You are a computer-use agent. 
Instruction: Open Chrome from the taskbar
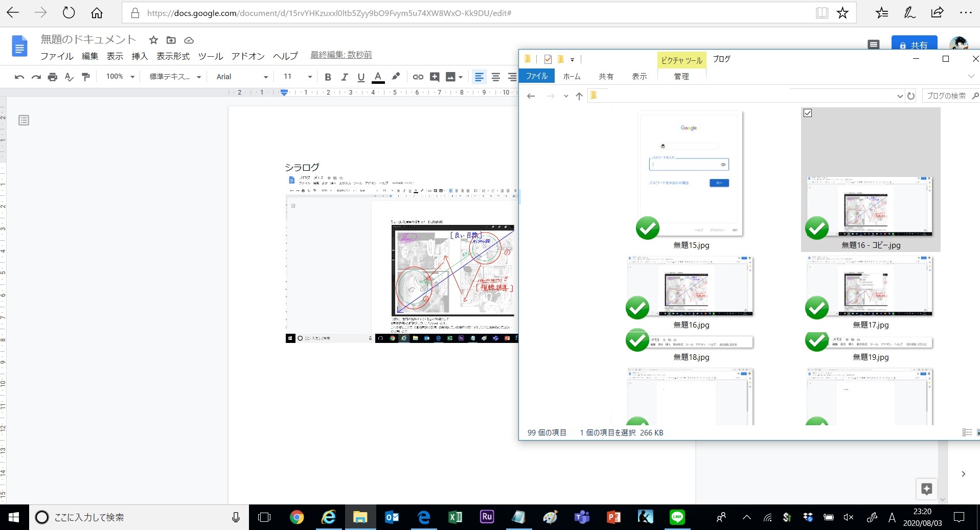(297, 517)
